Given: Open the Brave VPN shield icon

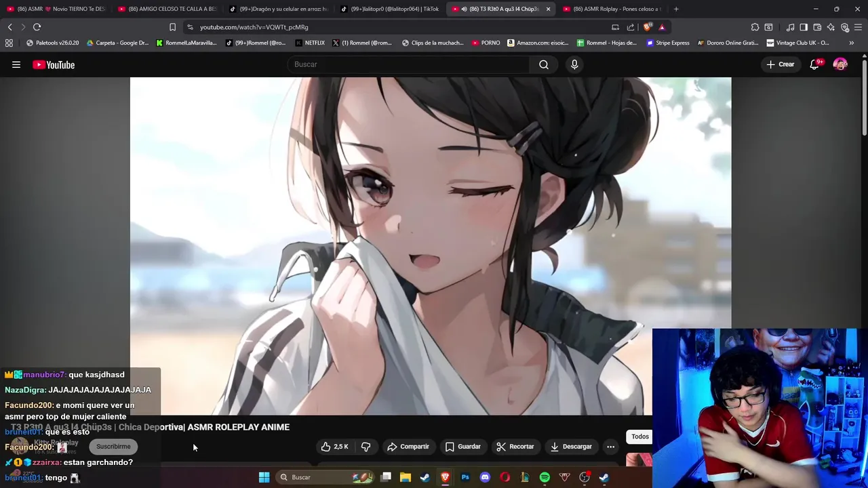Looking at the screenshot, I should [844, 27].
